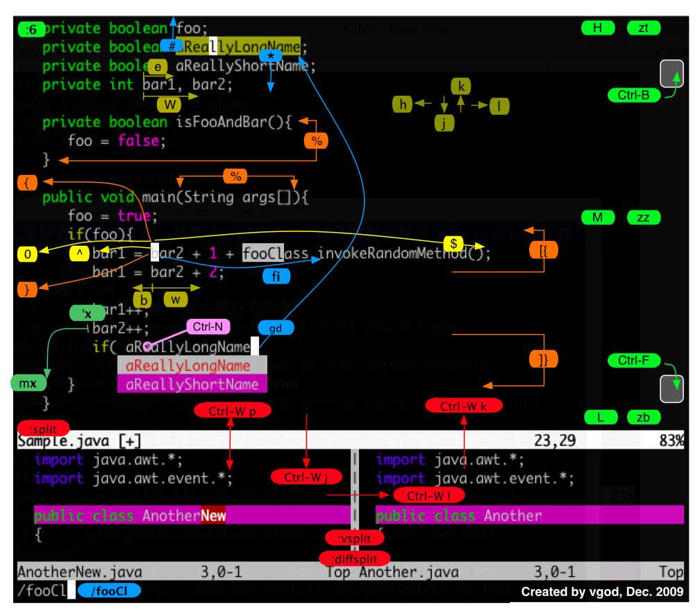Click the green "H" top-of-screen badge
Screen dimensions: 700x614
coord(598,28)
